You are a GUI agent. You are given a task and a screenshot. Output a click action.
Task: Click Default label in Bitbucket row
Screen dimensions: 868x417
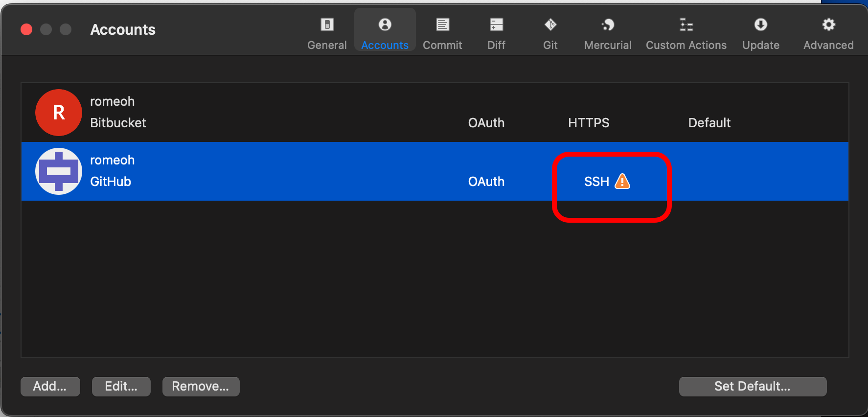pyautogui.click(x=709, y=123)
